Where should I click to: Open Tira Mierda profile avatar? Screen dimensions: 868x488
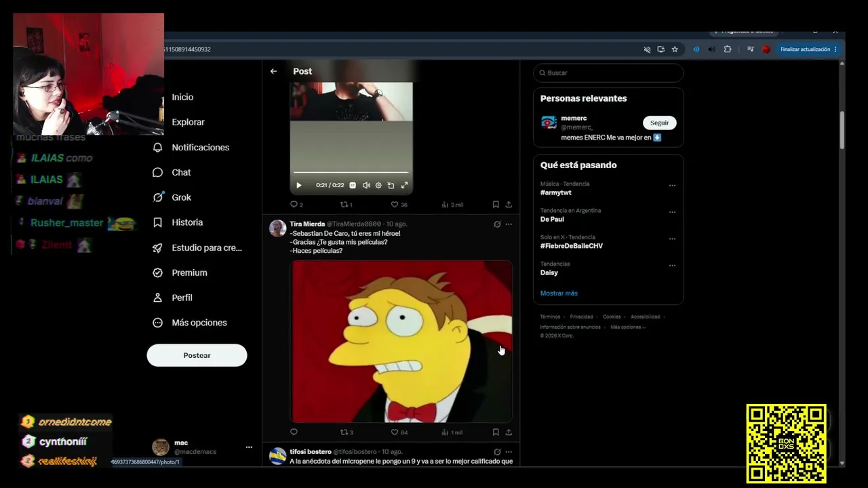tap(277, 228)
